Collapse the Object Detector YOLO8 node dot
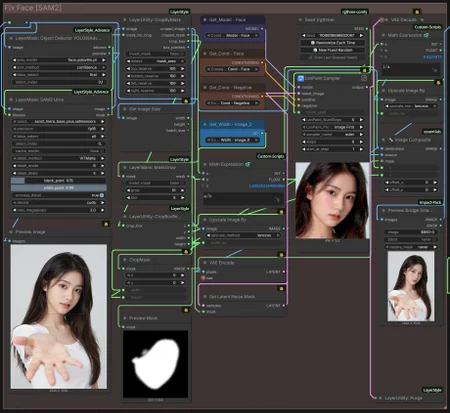 point(11,38)
